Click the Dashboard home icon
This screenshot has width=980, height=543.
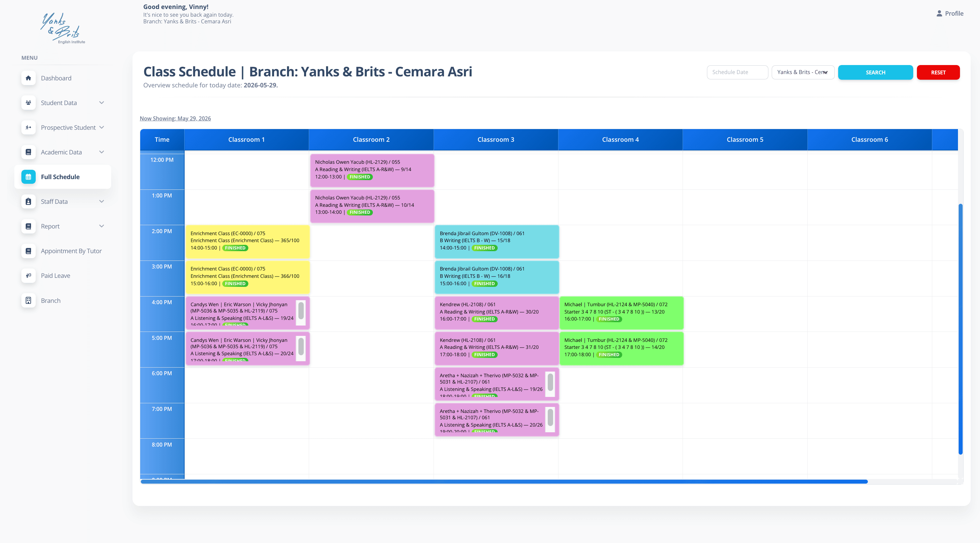click(28, 78)
